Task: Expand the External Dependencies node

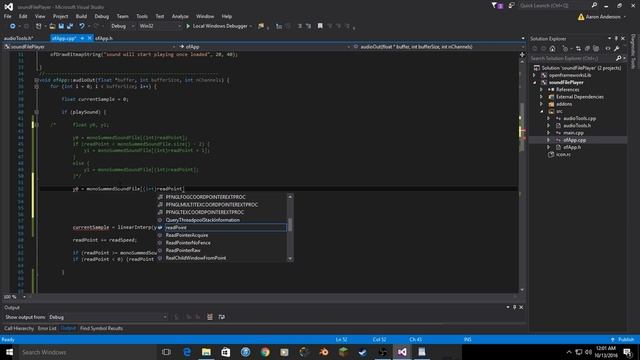Action: pos(542,97)
